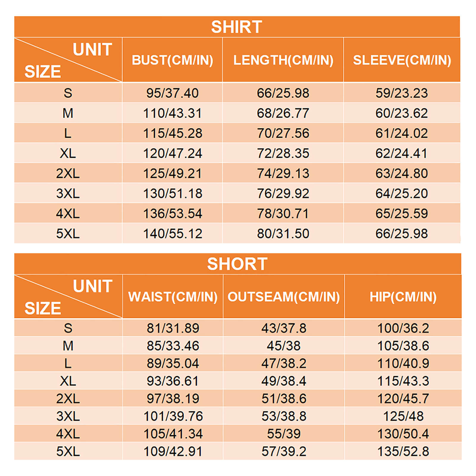This screenshot has width=476, height=476.
Task: Select short outseam value 45/38
Action: tap(284, 346)
